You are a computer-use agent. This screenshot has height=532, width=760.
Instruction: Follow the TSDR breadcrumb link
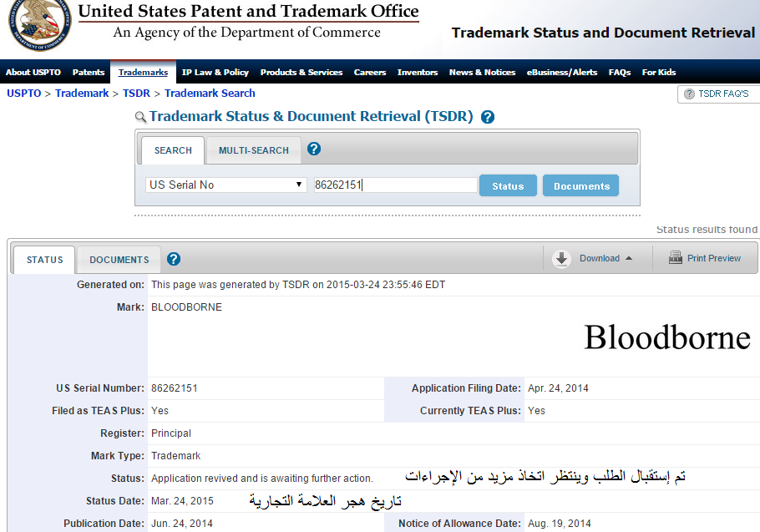137,93
